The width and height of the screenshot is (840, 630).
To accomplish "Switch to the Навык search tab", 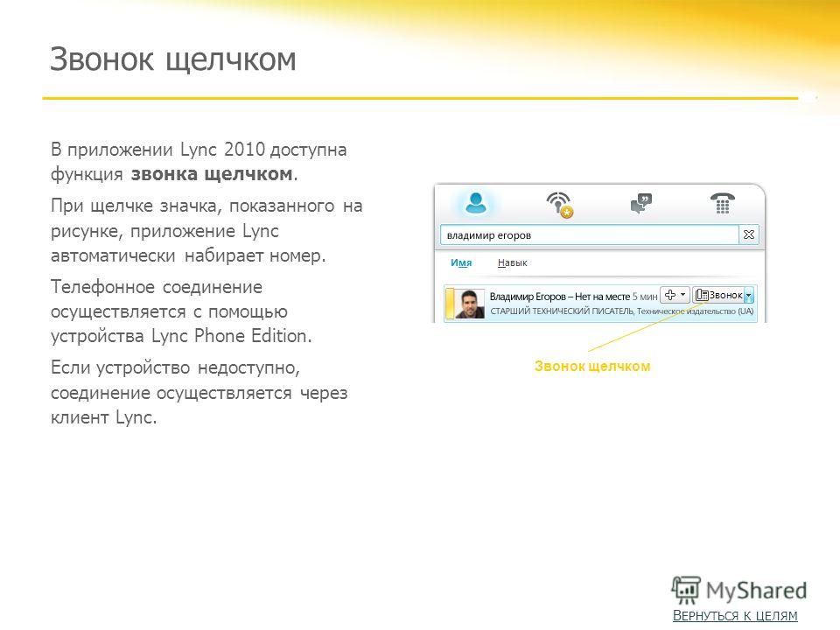I will [x=512, y=262].
